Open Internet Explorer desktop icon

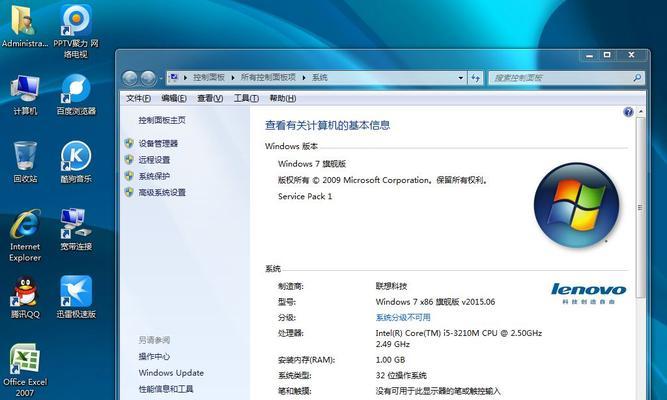[x=25, y=235]
